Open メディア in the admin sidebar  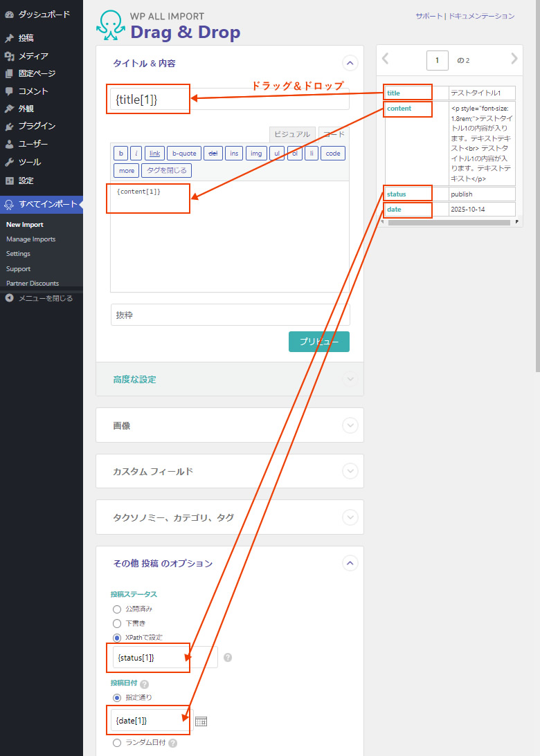pos(33,56)
